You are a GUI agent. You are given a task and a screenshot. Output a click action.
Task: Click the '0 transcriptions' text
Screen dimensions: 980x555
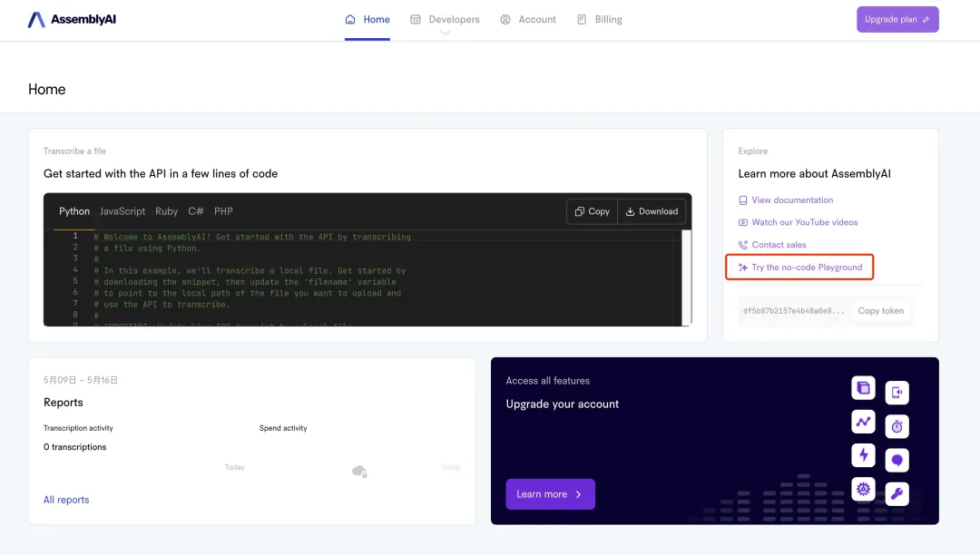tap(75, 447)
